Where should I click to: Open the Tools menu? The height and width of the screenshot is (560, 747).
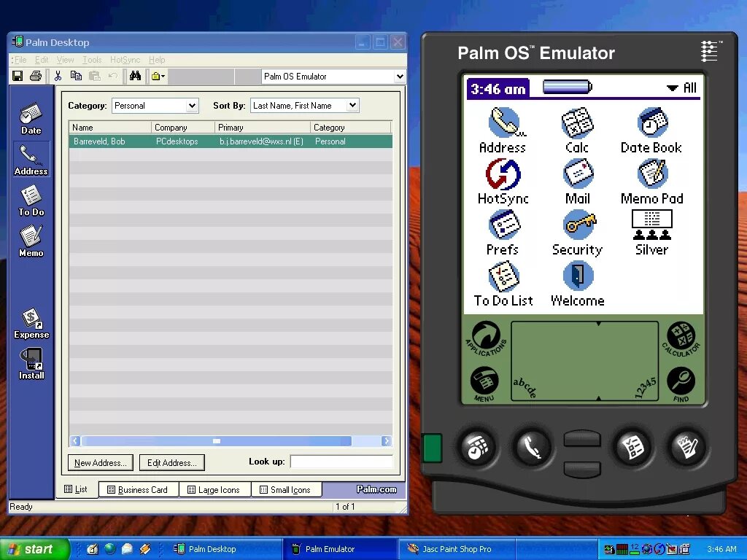(92, 60)
